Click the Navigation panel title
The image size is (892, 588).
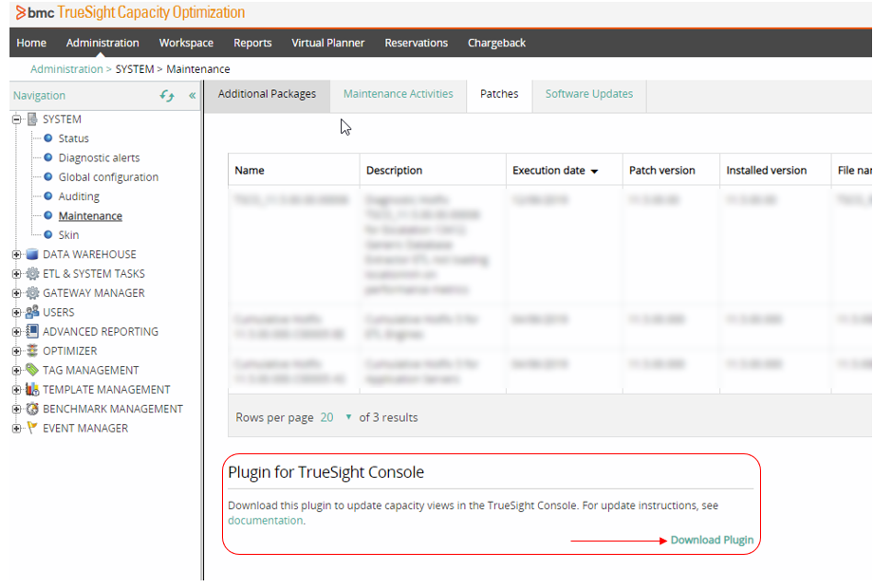point(39,96)
